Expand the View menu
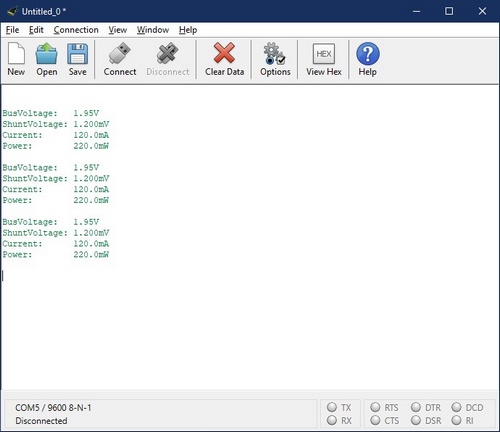The image size is (500, 432). 117,30
